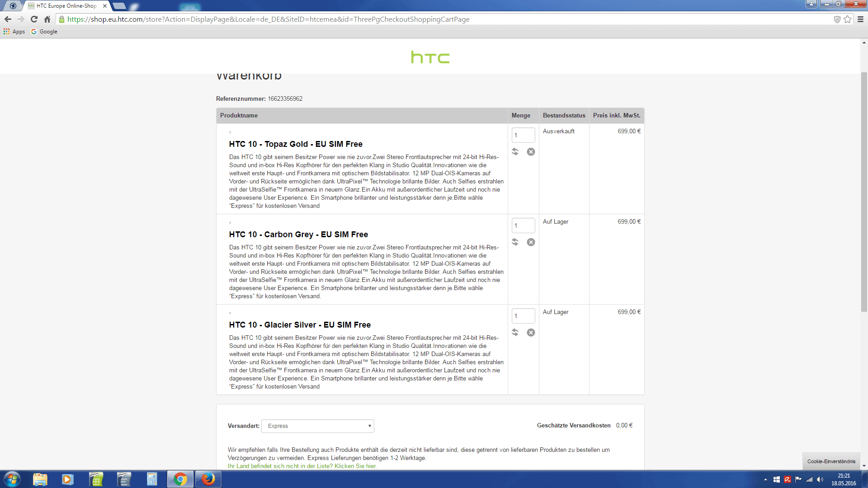Image resolution: width=868 pixels, height=488 pixels.
Task: Click the 'Preis inkl. MwSt.' column header
Action: point(617,116)
